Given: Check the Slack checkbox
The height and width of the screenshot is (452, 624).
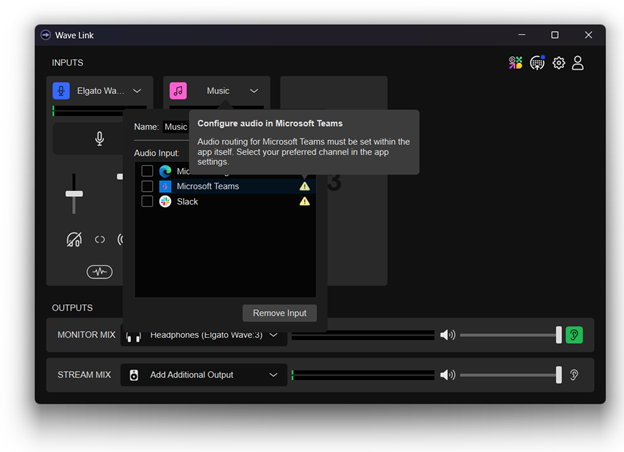Looking at the screenshot, I should [147, 201].
